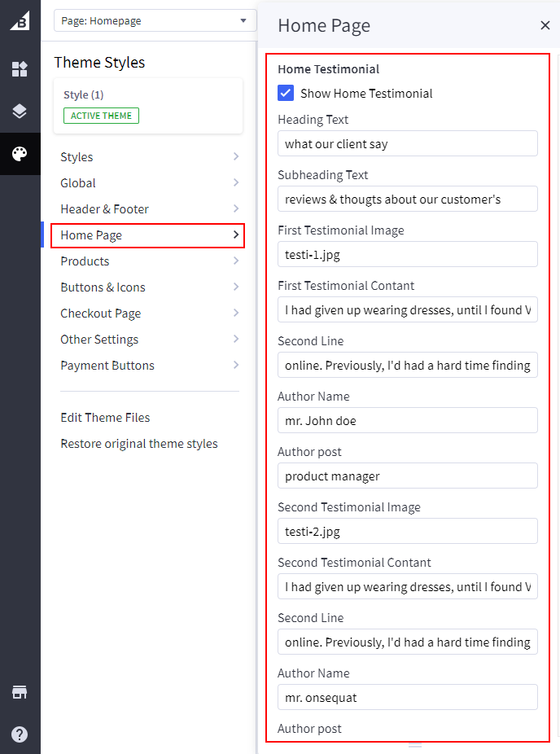Open the widgets panel icon

pos(20,69)
